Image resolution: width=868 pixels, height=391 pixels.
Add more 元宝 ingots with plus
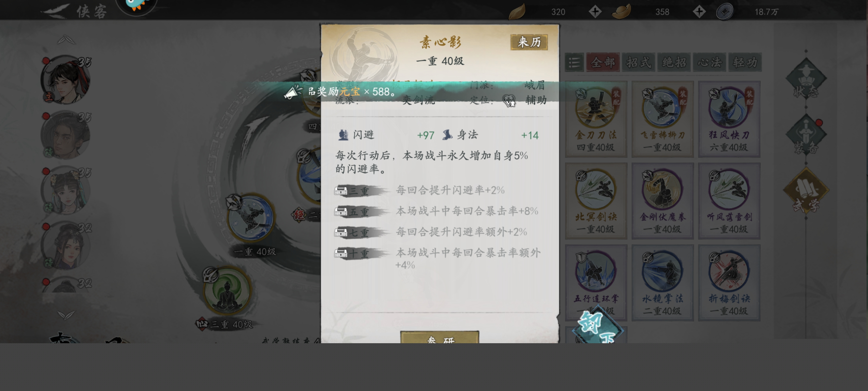(x=699, y=12)
